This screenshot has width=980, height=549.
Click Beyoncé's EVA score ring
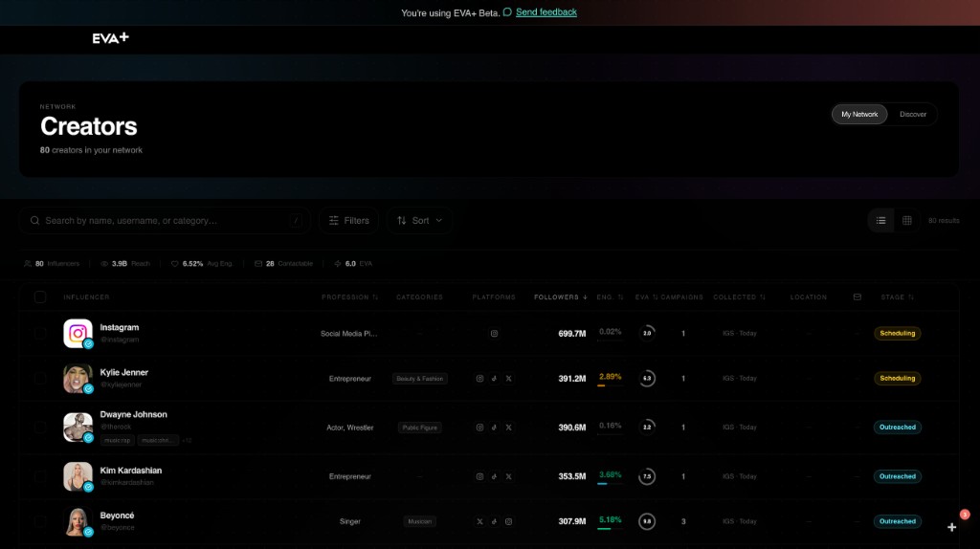coord(647,521)
